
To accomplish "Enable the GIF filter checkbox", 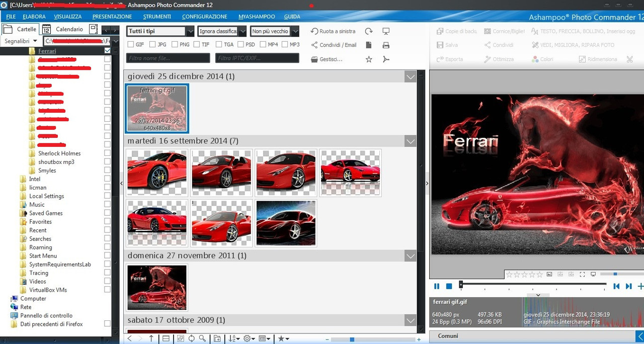I will [131, 45].
